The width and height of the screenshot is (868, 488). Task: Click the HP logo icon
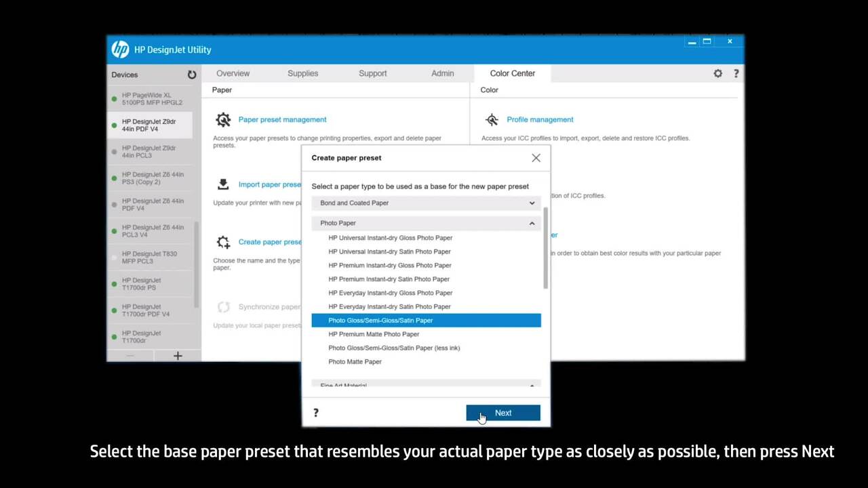tap(120, 49)
